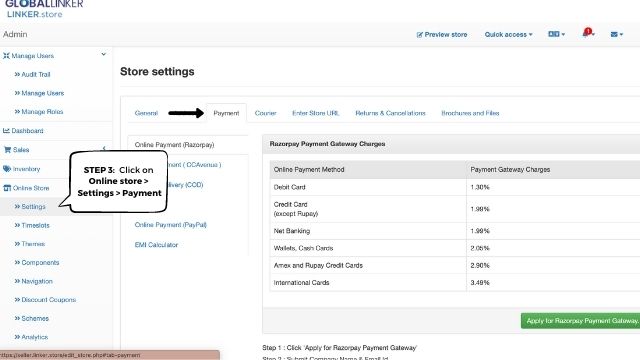
Task: Select Online Payment (Razorpay) in side list
Action: (174, 145)
